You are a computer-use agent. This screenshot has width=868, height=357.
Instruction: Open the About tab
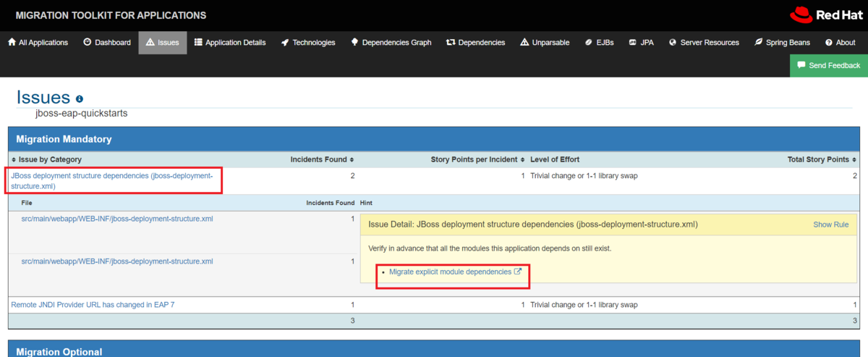point(841,43)
